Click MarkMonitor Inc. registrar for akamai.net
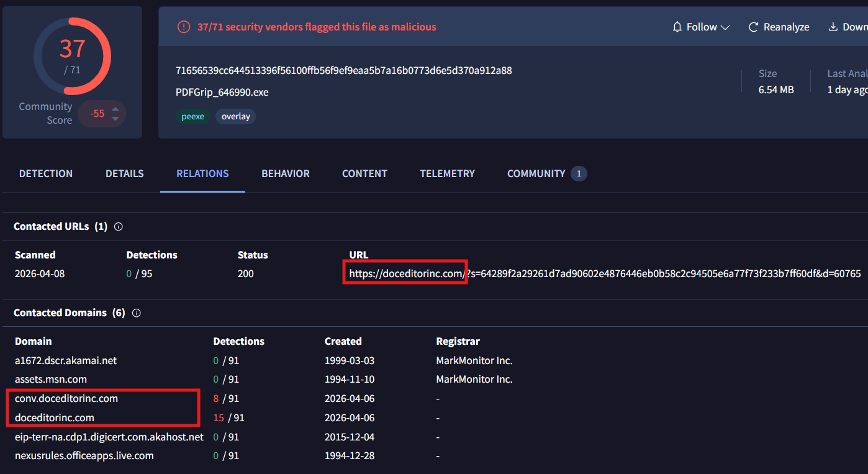868x474 pixels. pos(474,361)
